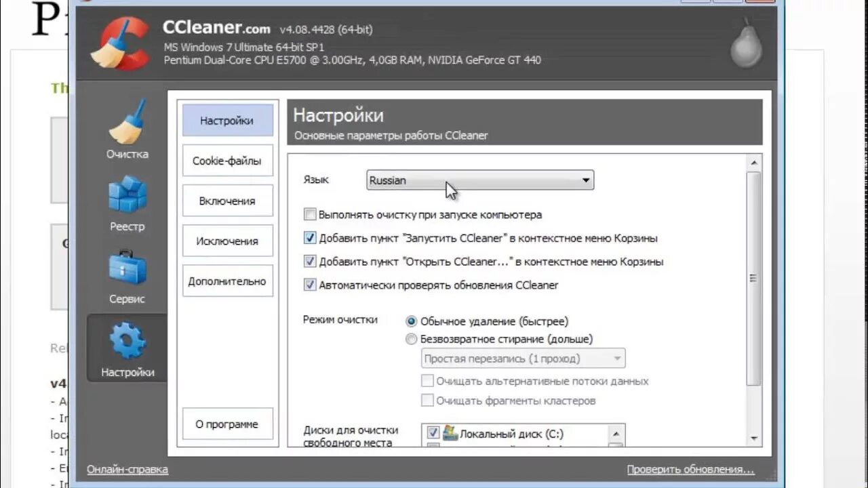Open the Дополнительно tab
This screenshot has height=488, width=868.
[227, 281]
